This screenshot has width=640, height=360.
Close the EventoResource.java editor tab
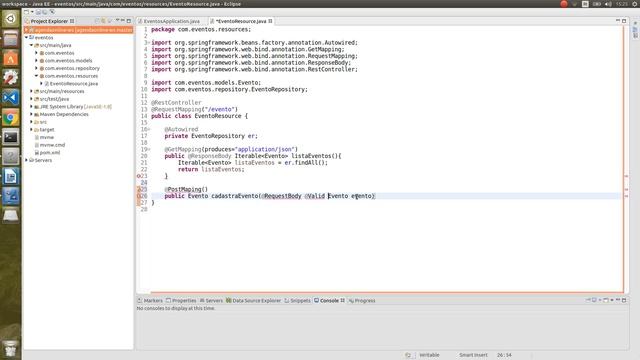tap(270, 21)
